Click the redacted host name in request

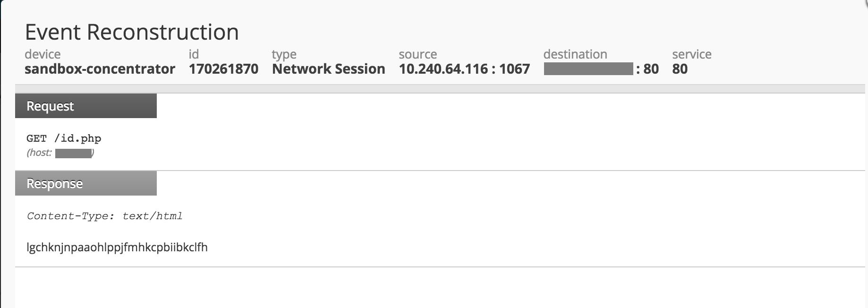click(x=73, y=153)
